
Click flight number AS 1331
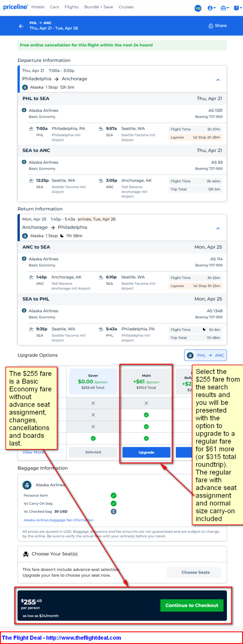(x=215, y=111)
